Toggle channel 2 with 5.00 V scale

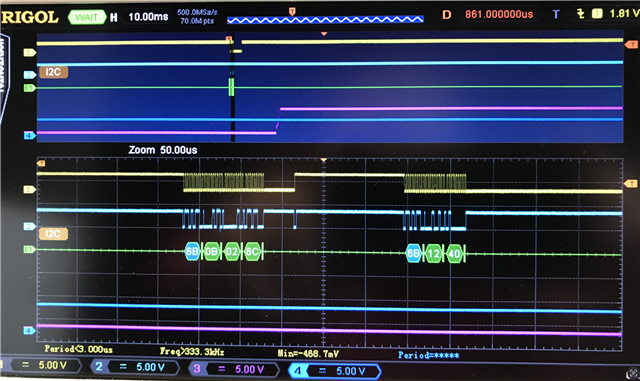click(135, 367)
